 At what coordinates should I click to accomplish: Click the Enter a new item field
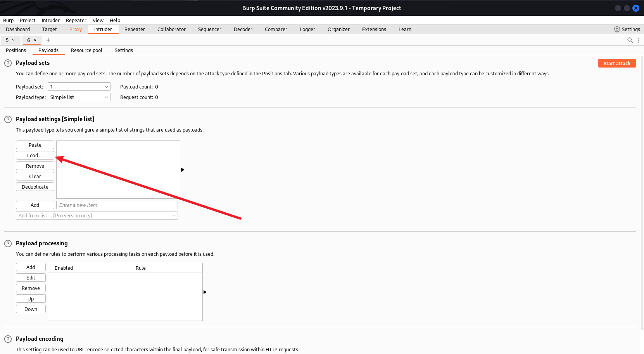[x=117, y=205]
